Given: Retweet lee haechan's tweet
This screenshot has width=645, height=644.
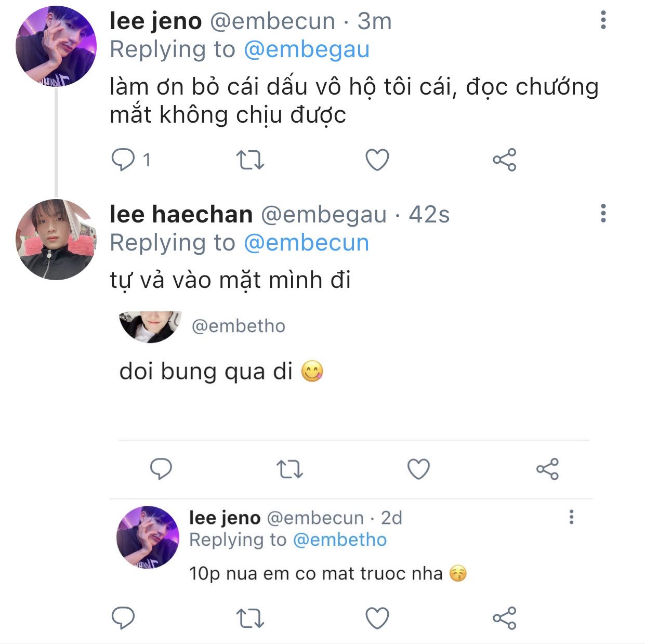Looking at the screenshot, I should click(x=289, y=469).
